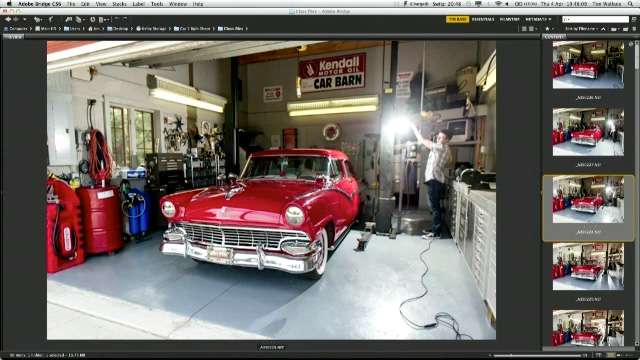Open the parent/favorites dropdown arrow beside navigation arrows

point(24,19)
